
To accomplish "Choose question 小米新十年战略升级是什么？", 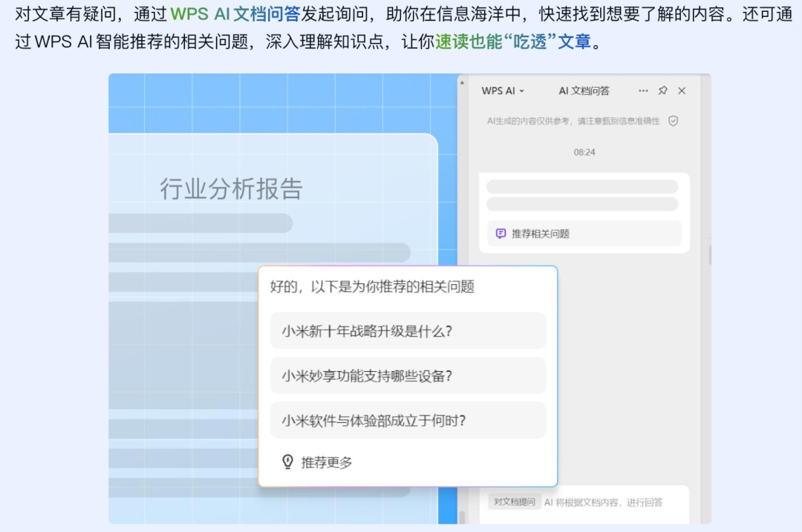I will (408, 331).
